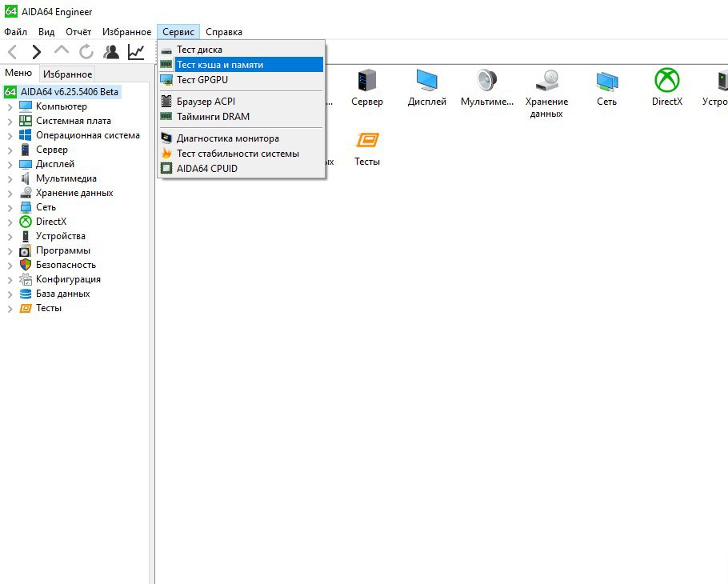Open the graph toolbar icon
Screen dimensions: 728x584
click(x=136, y=51)
